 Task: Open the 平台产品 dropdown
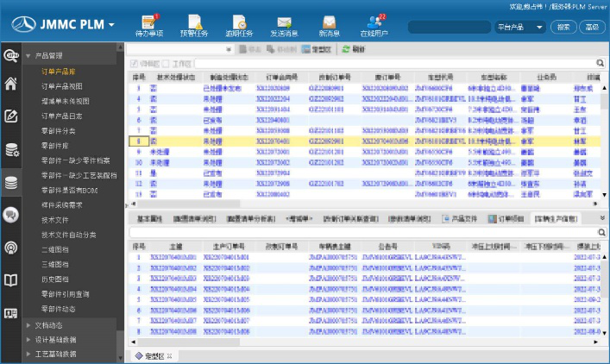[519, 27]
